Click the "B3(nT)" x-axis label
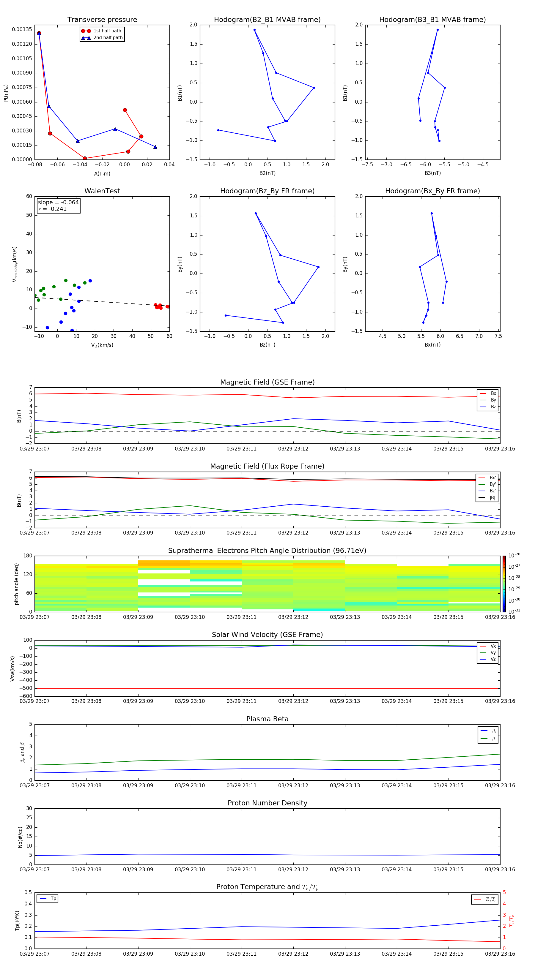 pyautogui.click(x=432, y=173)
